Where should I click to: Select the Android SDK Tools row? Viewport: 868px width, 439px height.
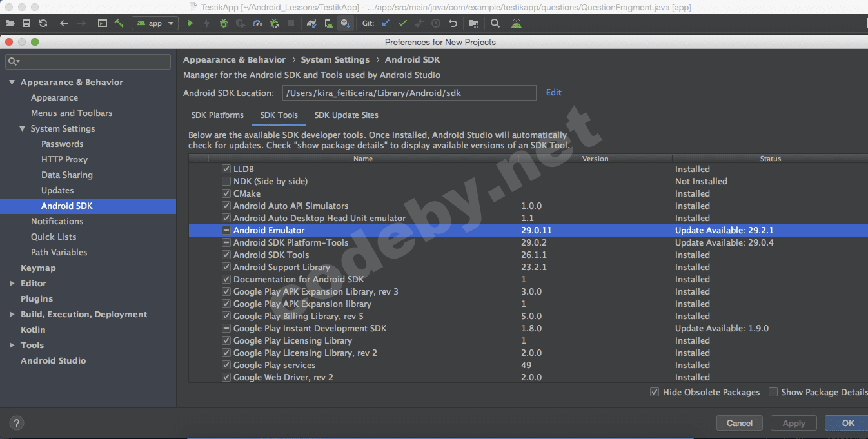click(528, 255)
